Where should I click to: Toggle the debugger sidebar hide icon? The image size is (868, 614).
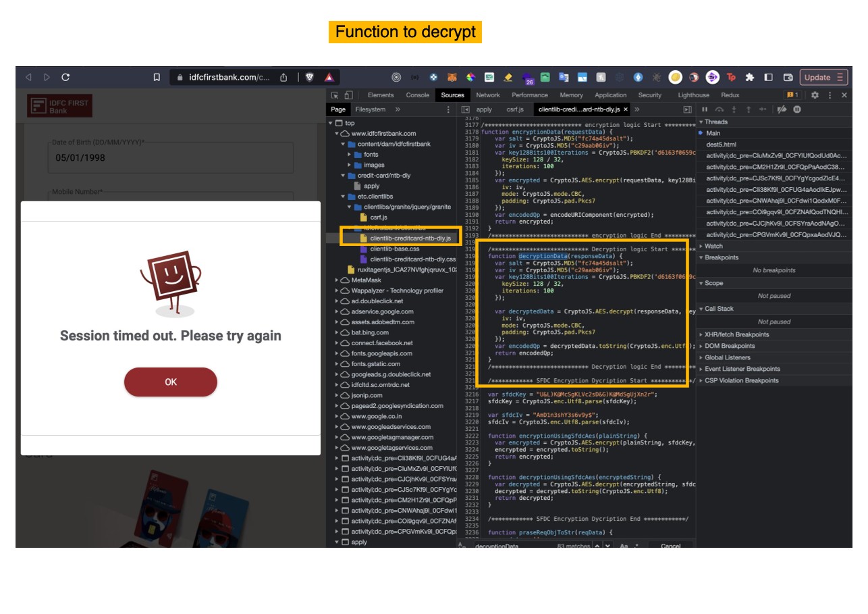688,109
